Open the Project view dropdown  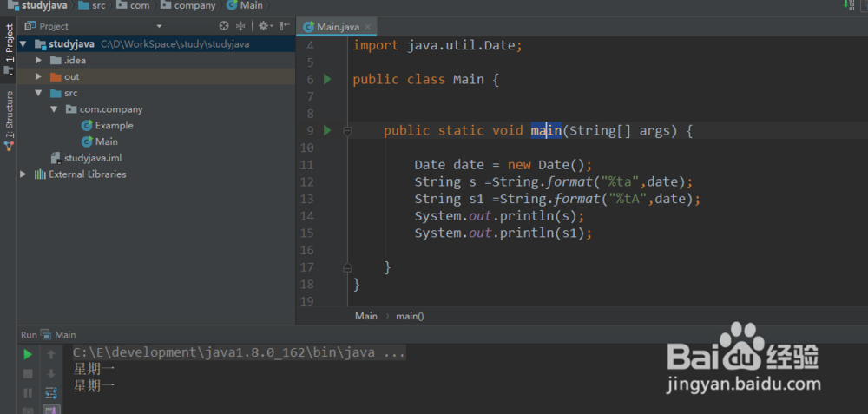[x=159, y=26]
